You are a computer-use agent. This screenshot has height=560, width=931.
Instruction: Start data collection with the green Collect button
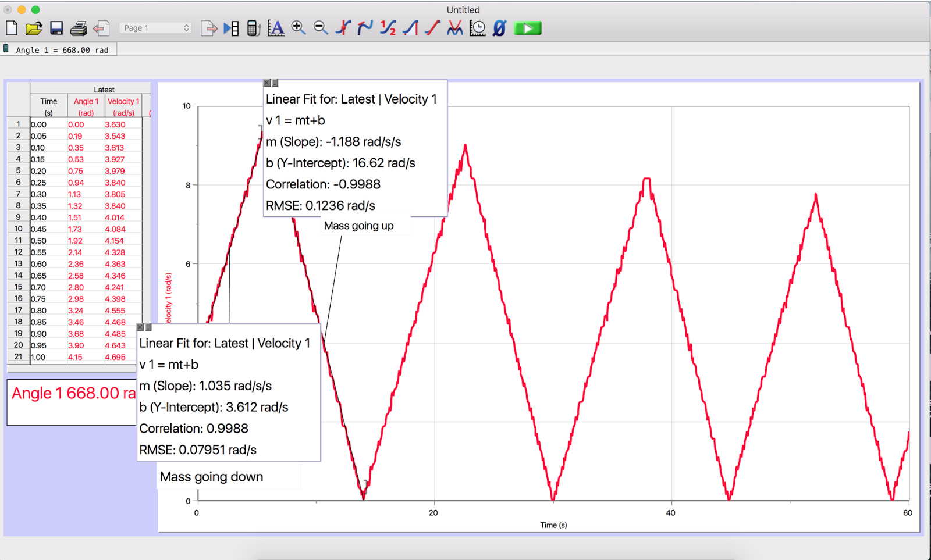point(528,28)
